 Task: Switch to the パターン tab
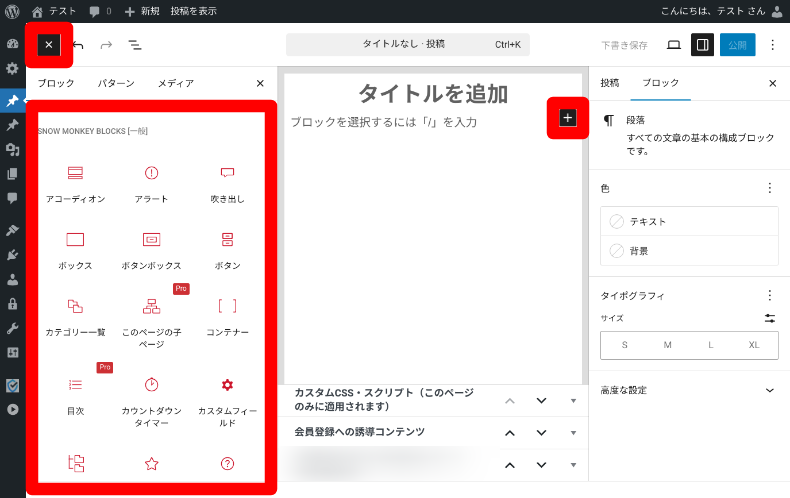[x=116, y=84]
